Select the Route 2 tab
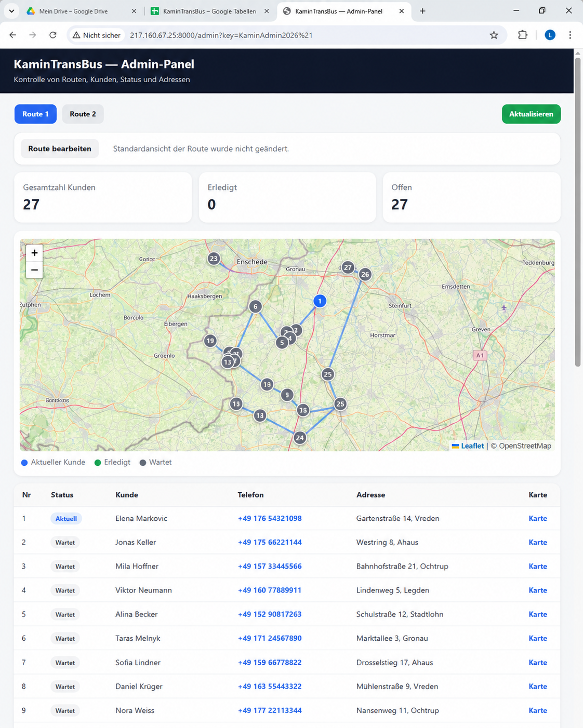The width and height of the screenshot is (583, 728). pyautogui.click(x=83, y=114)
